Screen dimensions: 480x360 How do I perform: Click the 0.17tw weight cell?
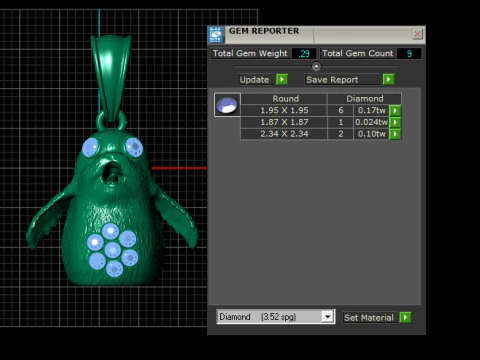coord(371,110)
